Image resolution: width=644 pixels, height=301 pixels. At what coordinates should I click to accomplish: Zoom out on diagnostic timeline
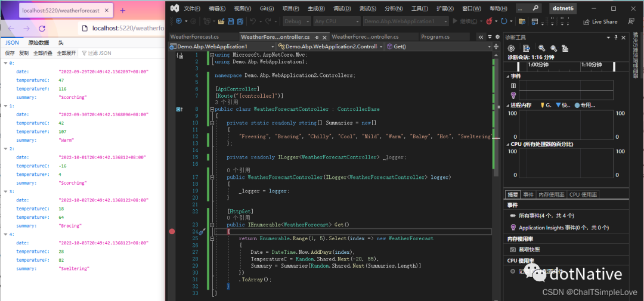553,48
